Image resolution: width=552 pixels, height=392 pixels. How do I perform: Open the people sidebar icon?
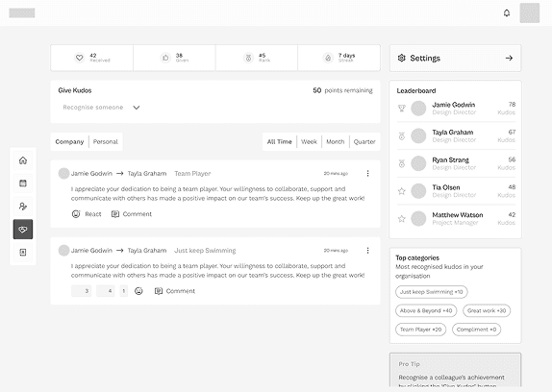[23, 207]
